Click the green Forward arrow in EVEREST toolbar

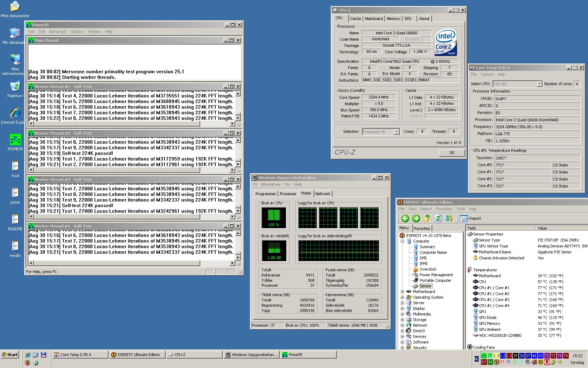[x=416, y=218]
